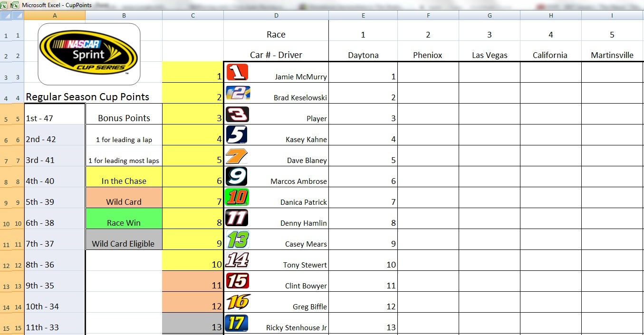Screen dimensions: 644x335
Task: Click the driver name "Danica Patrick"
Action: [x=304, y=202]
